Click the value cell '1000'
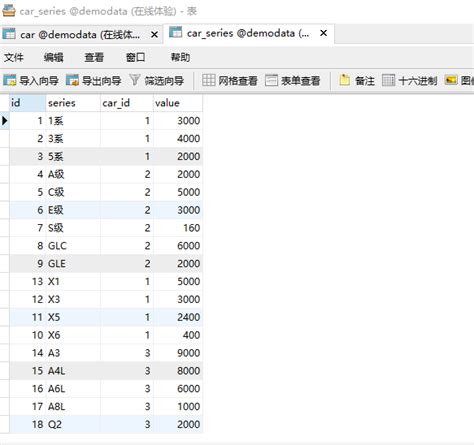Viewport: 474px width, 445px height. click(x=178, y=406)
